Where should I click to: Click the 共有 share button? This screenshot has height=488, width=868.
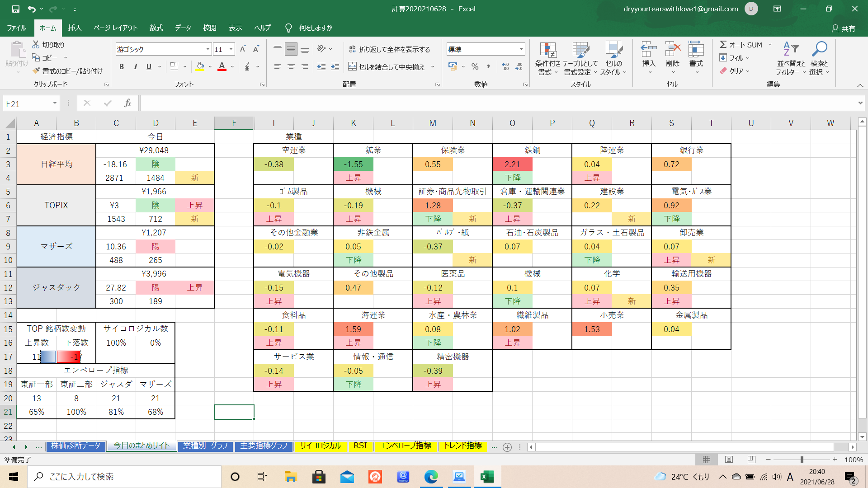844,28
